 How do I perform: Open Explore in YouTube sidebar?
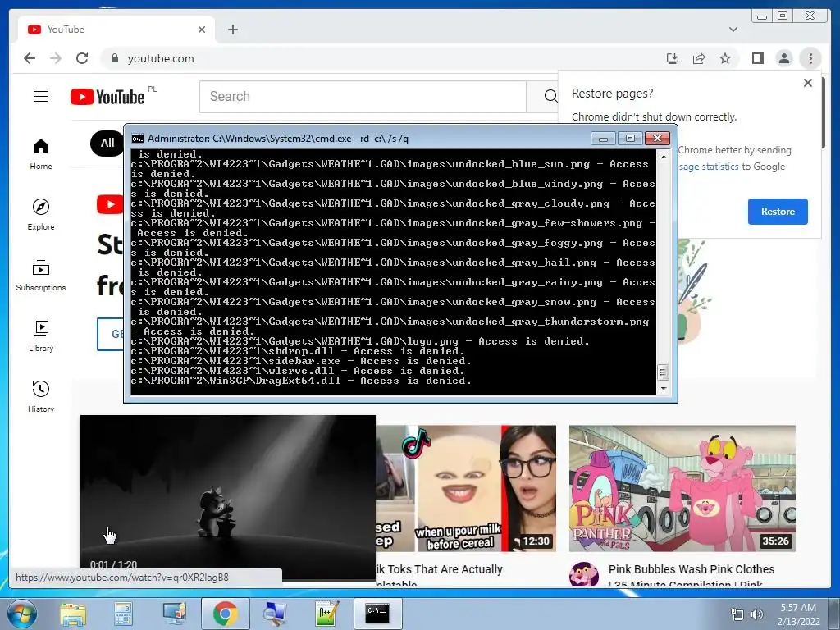point(41,214)
